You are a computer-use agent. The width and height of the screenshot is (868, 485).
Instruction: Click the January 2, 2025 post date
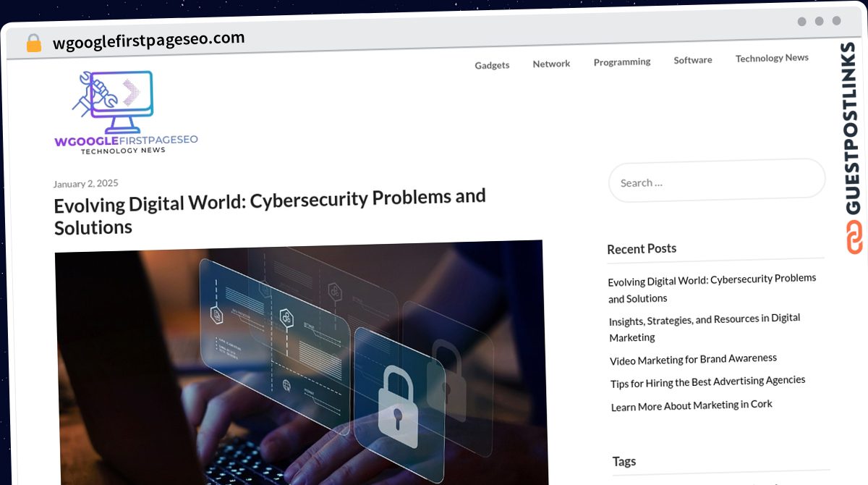pos(85,183)
